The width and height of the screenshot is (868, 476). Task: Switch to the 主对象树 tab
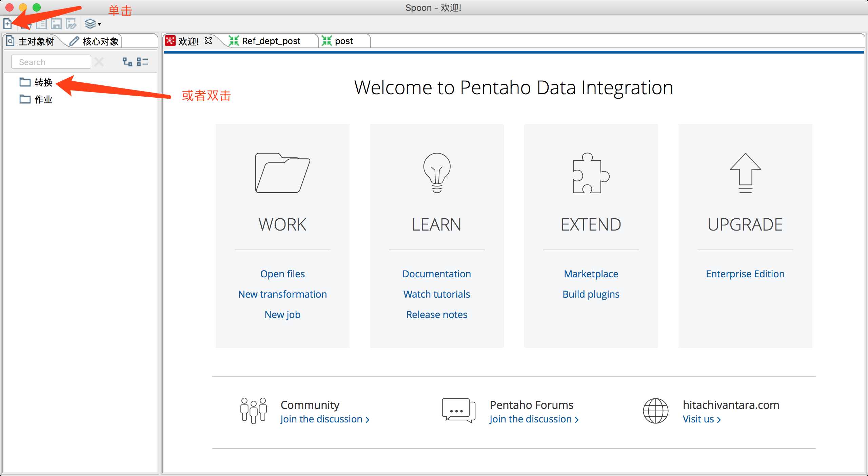click(x=31, y=41)
